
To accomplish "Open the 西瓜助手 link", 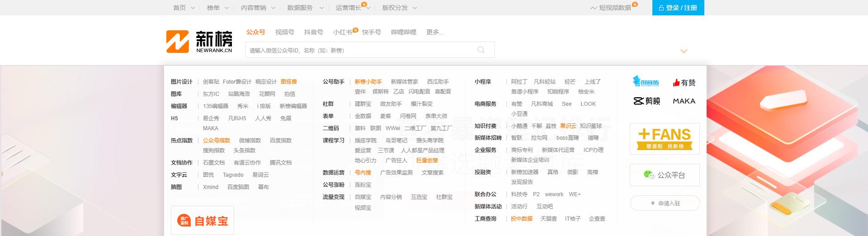I will (438, 82).
